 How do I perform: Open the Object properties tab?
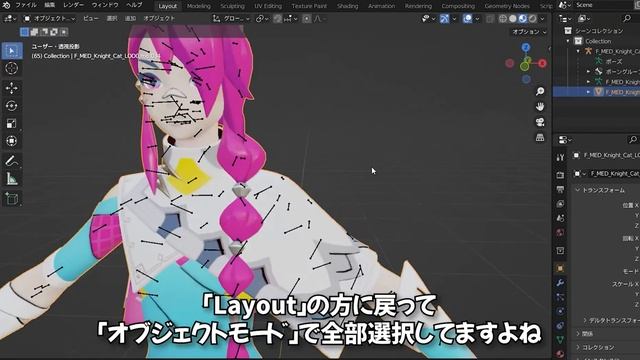(560, 268)
